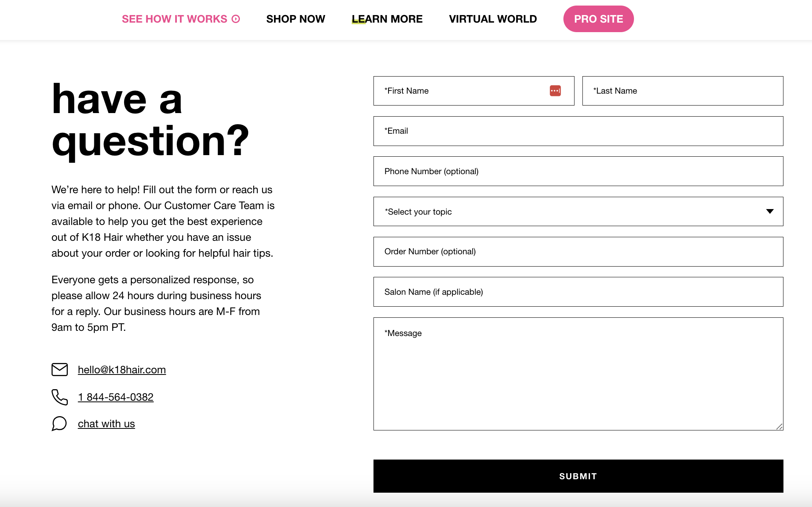
Task: Click the VIRTUAL WORLD navigation tab
Action: [492, 19]
